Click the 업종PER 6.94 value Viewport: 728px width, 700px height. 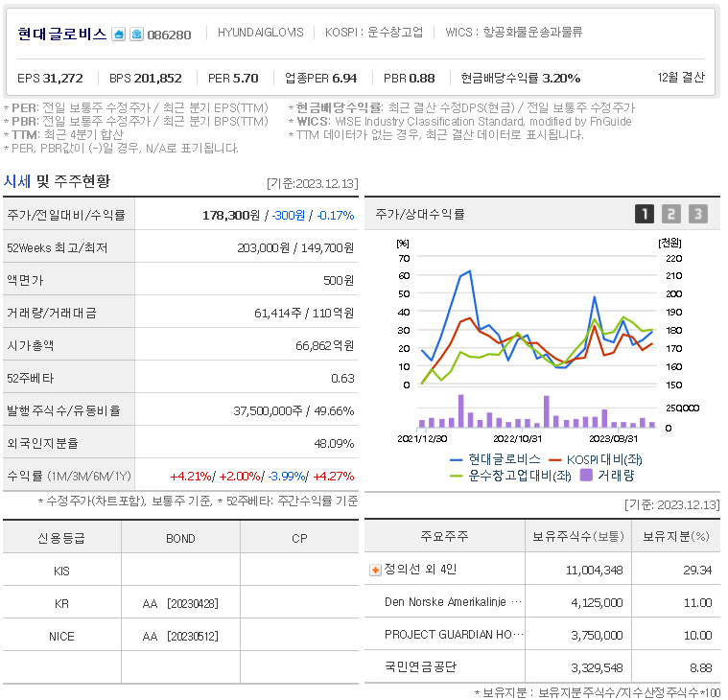[x=320, y=78]
